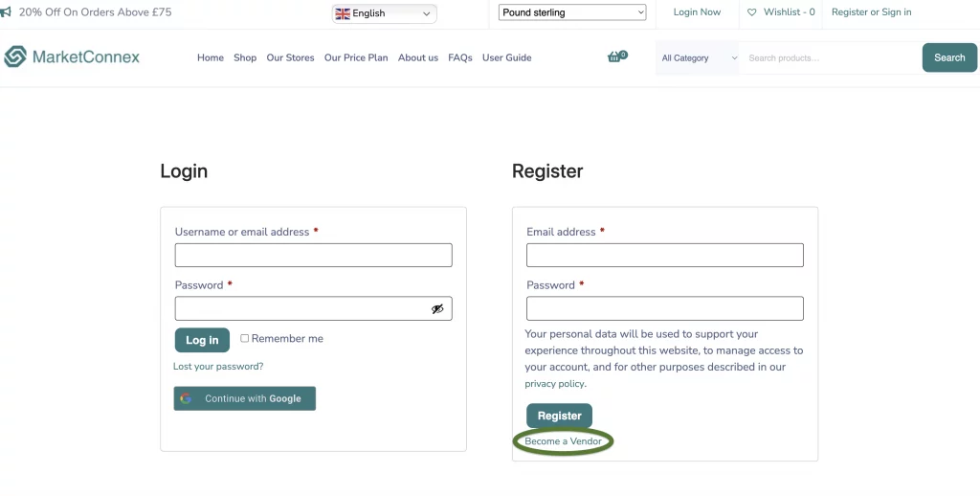
Task: Open the English language dropdown
Action: [x=384, y=13]
